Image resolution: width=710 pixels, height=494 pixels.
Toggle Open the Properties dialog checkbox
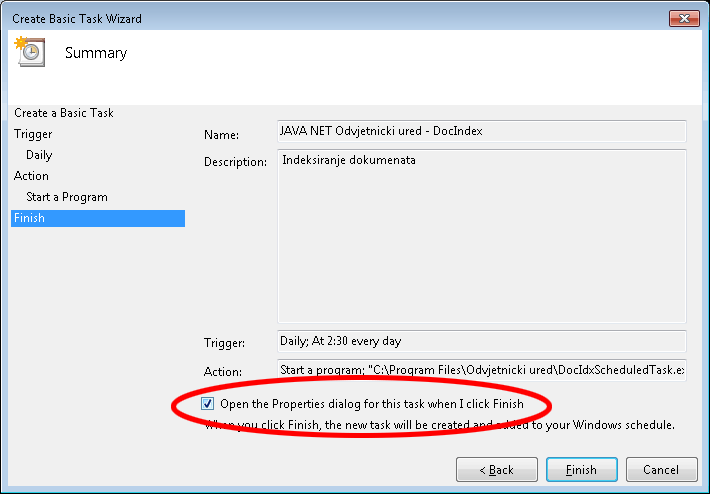coord(208,404)
